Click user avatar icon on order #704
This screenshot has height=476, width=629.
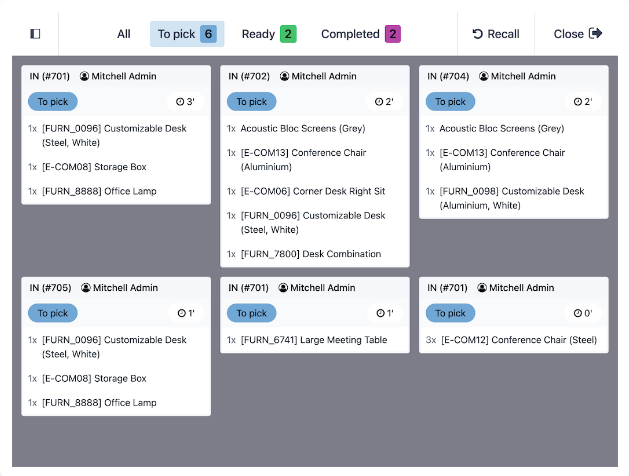pyautogui.click(x=483, y=76)
